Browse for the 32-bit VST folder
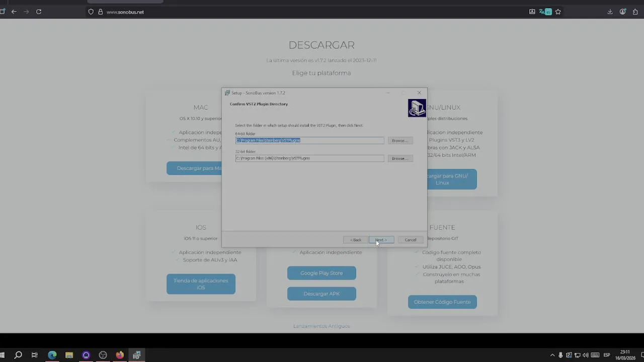 [400, 158]
